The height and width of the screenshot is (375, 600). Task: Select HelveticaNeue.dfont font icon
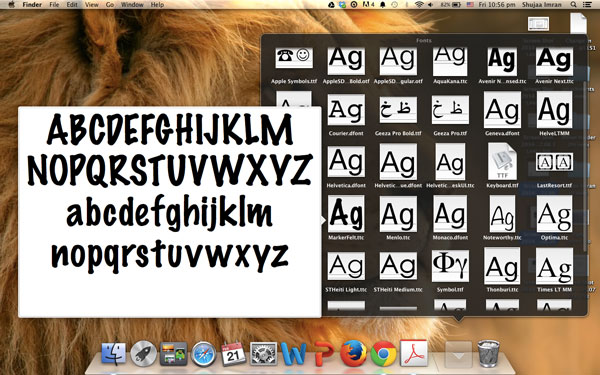pos(398,161)
